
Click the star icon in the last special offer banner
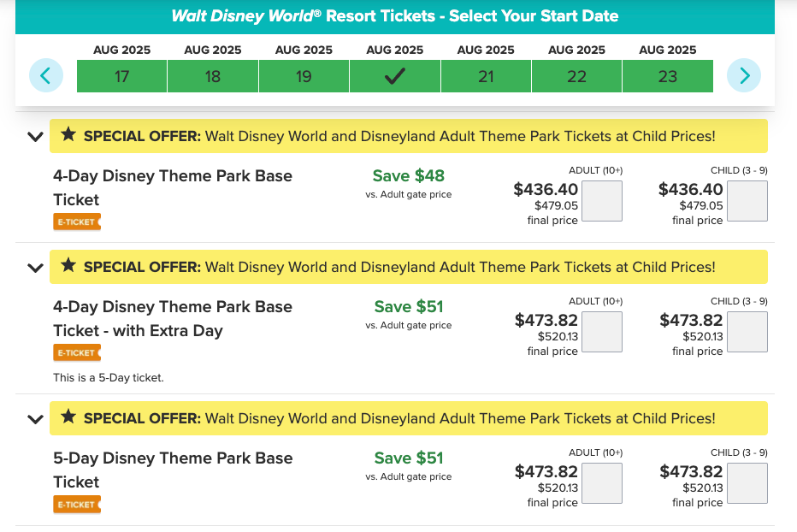click(x=70, y=418)
